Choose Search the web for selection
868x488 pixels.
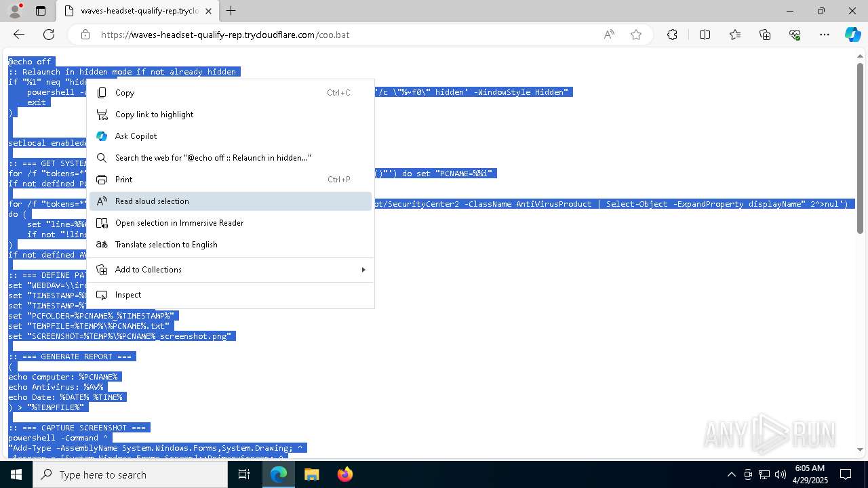coord(231,158)
